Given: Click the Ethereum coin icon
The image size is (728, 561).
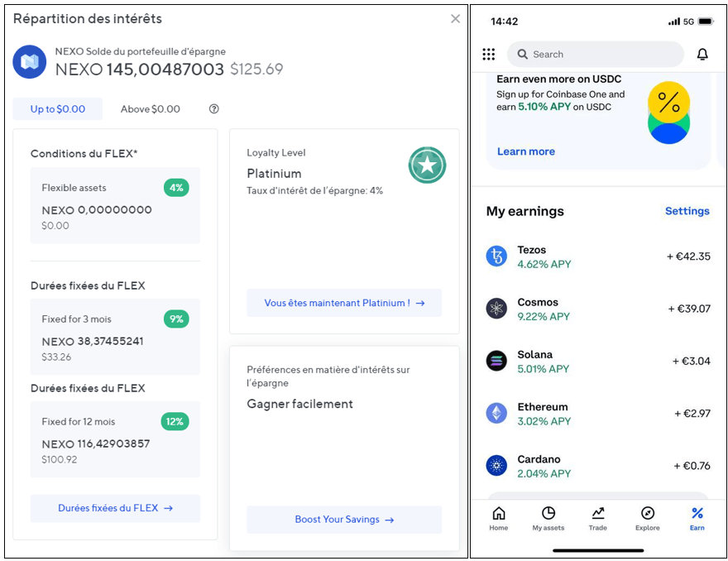Looking at the screenshot, I should [496, 414].
